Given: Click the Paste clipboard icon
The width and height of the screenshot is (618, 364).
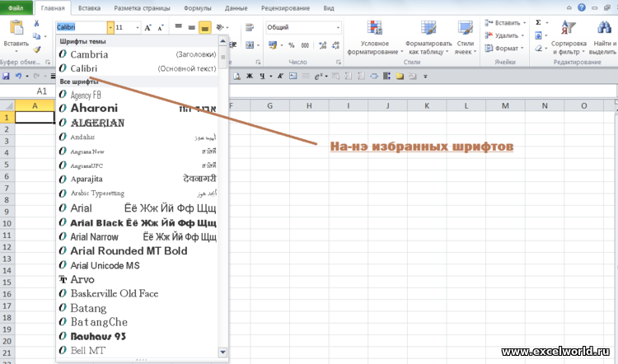Looking at the screenshot, I should (16, 28).
